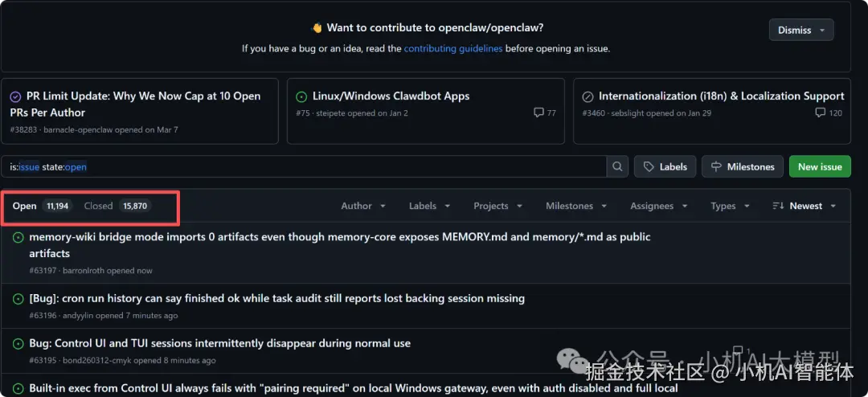868x397 pixels.
Task: Open Linux/Windows Clawdbot Apps pinned issue
Action: point(391,96)
